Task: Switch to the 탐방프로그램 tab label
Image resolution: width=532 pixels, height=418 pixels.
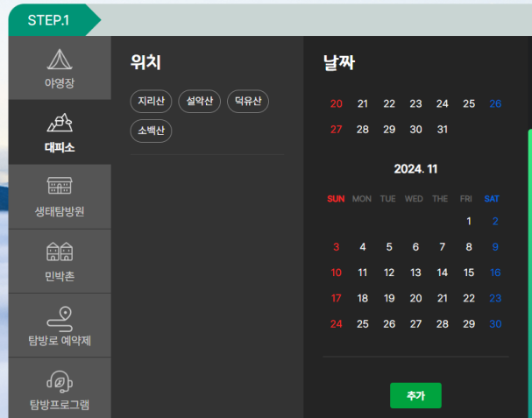Action: [60, 405]
